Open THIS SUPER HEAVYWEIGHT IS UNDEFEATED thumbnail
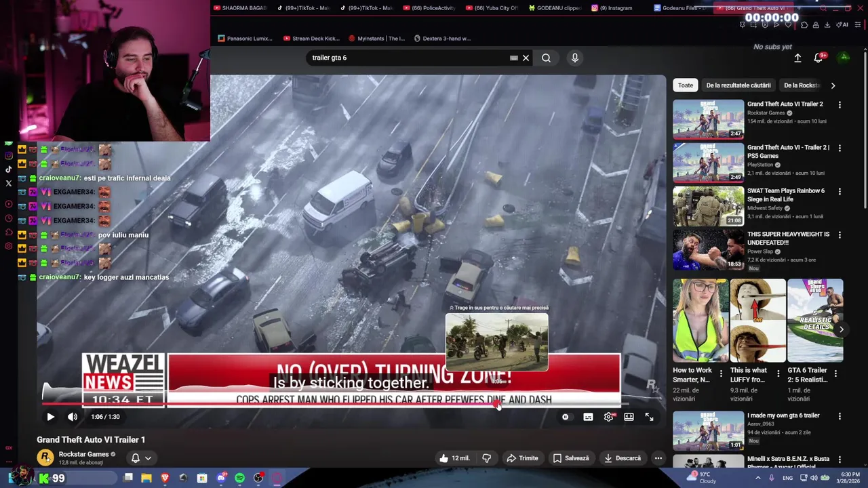Viewport: 868px width, 488px height. (708, 249)
